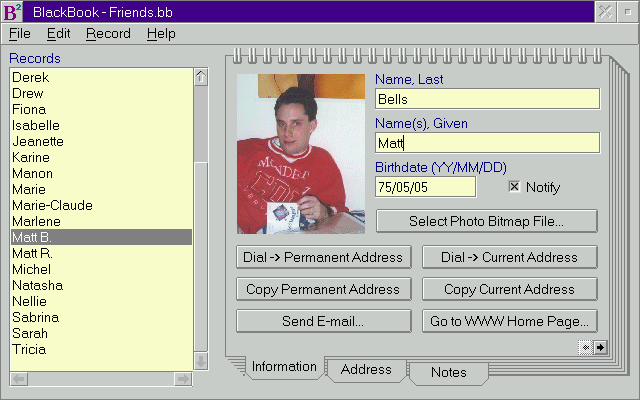Select Tricia in the records list
The height and width of the screenshot is (400, 640).
click(101, 349)
